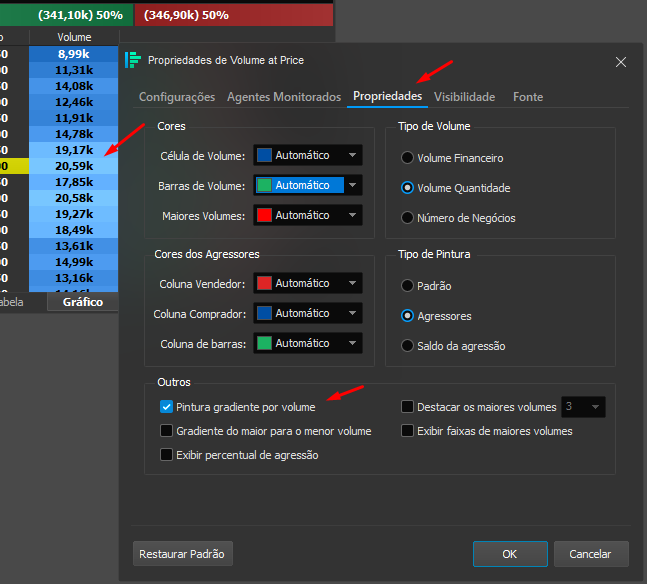Choose the Agressores painting type

click(x=407, y=316)
